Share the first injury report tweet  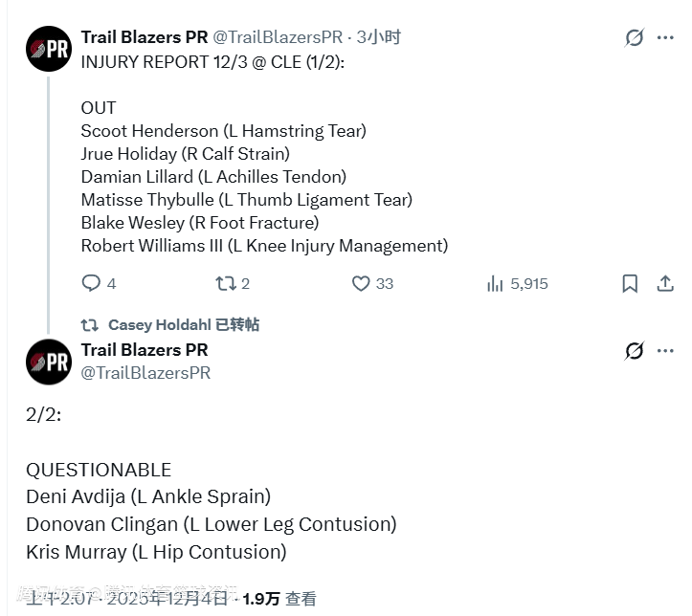[665, 283]
